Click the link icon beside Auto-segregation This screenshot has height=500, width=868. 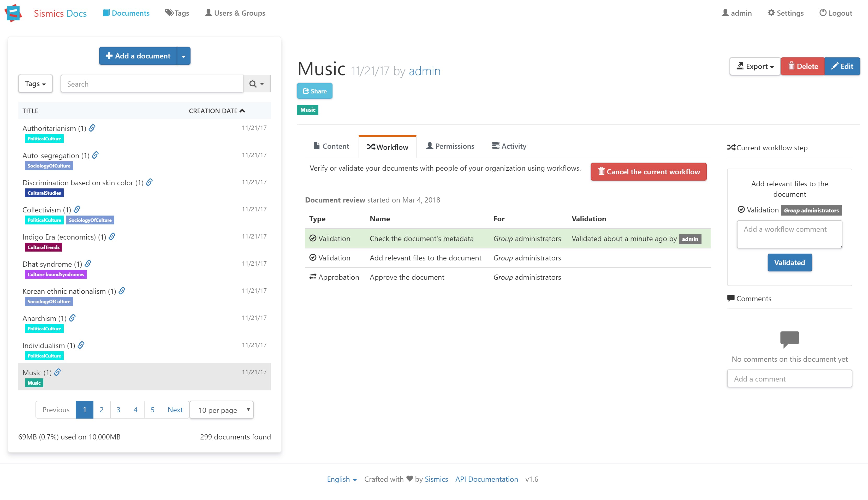click(x=96, y=155)
